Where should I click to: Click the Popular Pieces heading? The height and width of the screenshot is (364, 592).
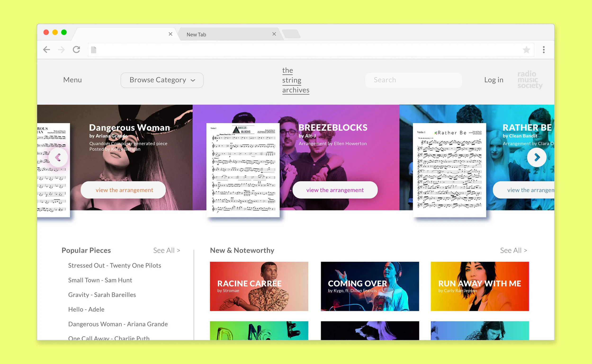[86, 250]
